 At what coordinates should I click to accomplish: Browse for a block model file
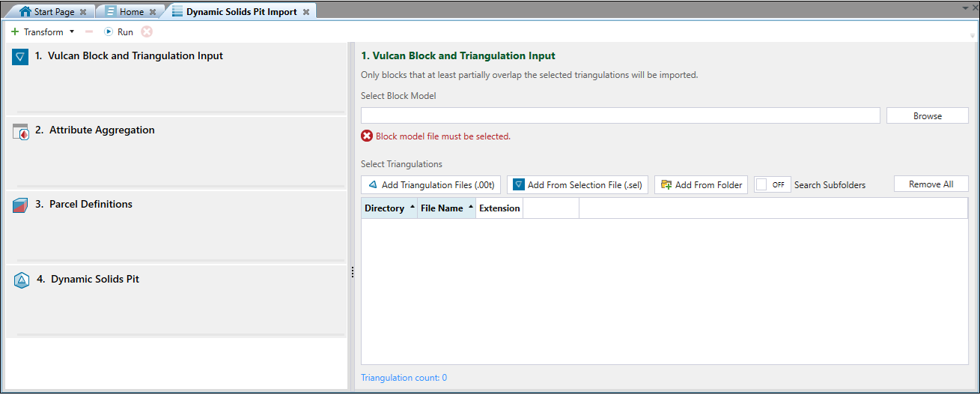click(928, 116)
